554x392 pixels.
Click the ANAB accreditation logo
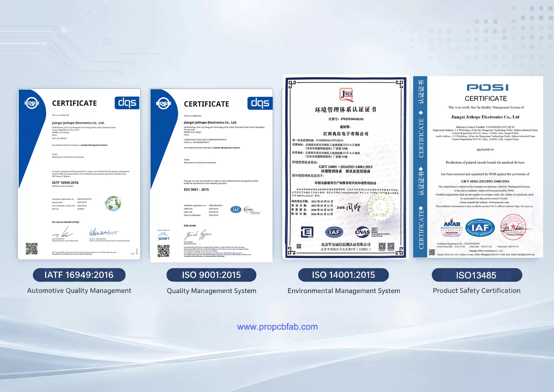tap(452, 227)
